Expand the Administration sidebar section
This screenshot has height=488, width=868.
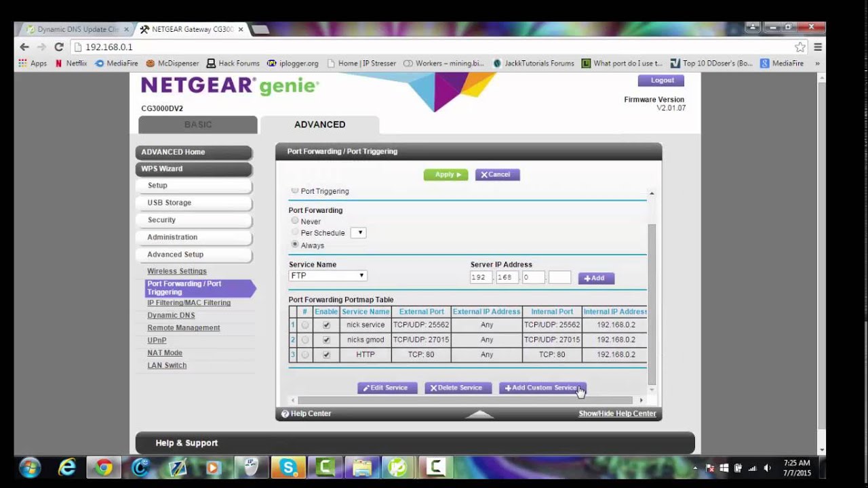coord(194,237)
